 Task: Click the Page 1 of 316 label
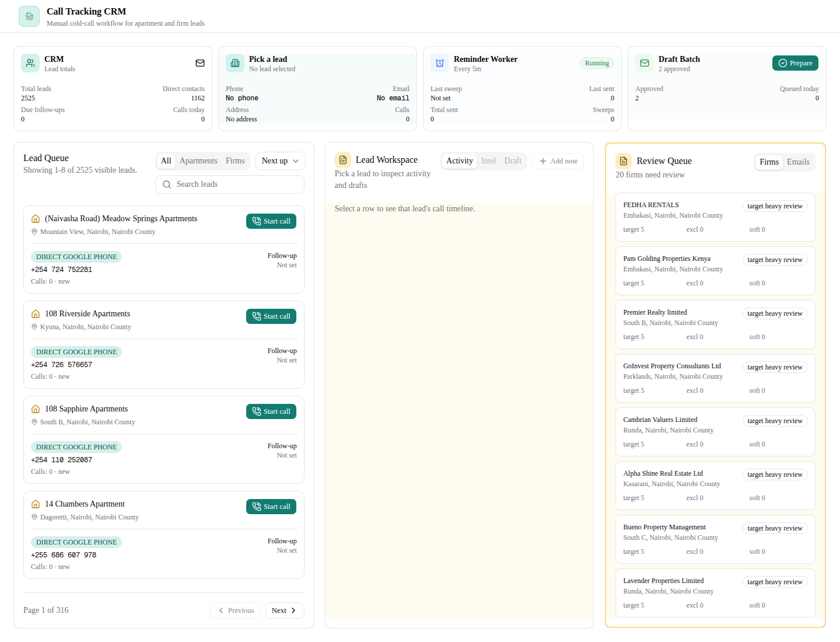(46, 610)
